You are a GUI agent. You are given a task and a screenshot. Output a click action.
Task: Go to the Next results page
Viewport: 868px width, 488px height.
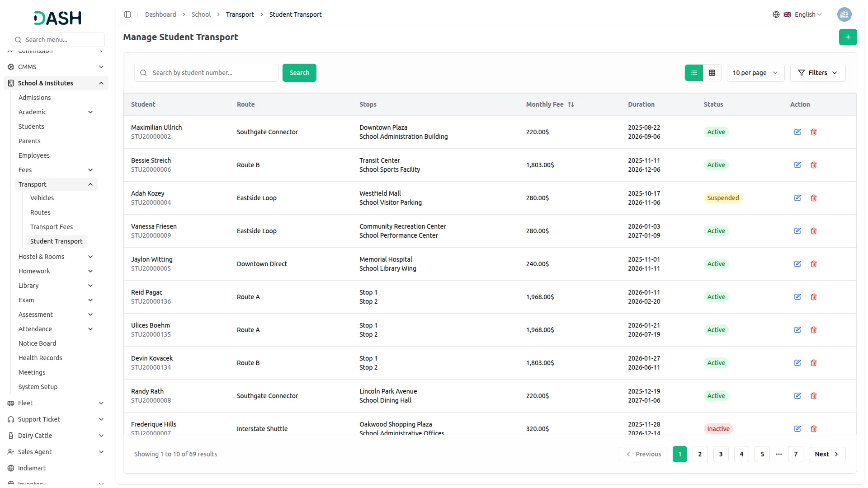point(826,454)
